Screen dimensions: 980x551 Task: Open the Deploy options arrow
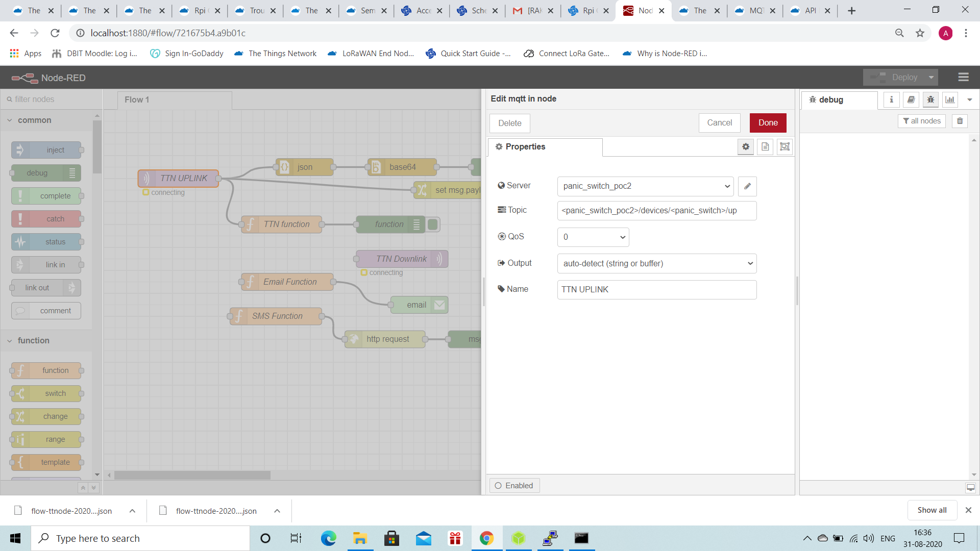(x=931, y=78)
